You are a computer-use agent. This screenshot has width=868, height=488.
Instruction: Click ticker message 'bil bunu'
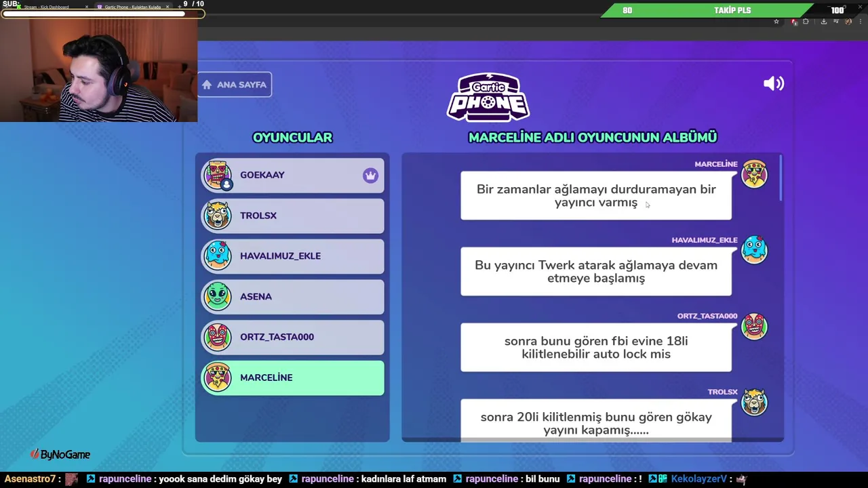coord(543,479)
